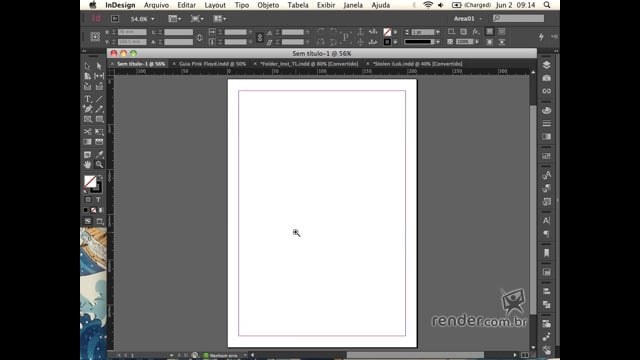Choose the Gap tool
The height and width of the screenshot is (360, 640).
pos(99,76)
